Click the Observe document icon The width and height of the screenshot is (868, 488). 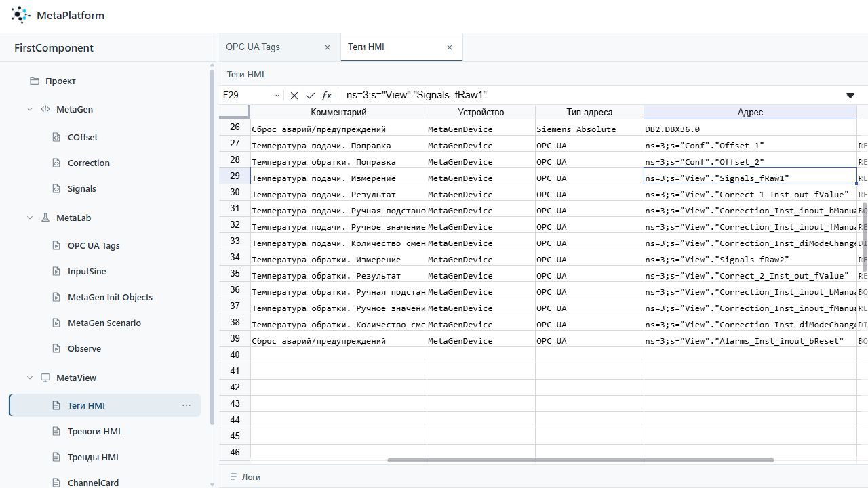57,348
